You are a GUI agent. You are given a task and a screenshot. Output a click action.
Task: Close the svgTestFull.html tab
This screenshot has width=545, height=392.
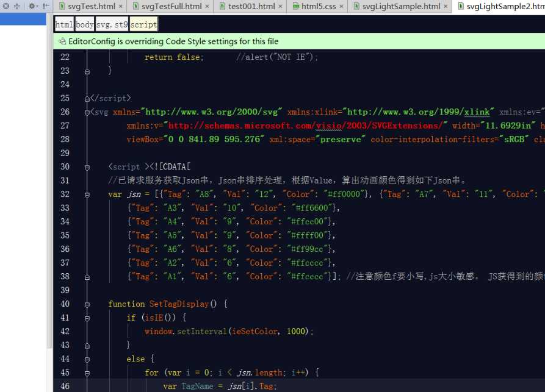pyautogui.click(x=207, y=6)
